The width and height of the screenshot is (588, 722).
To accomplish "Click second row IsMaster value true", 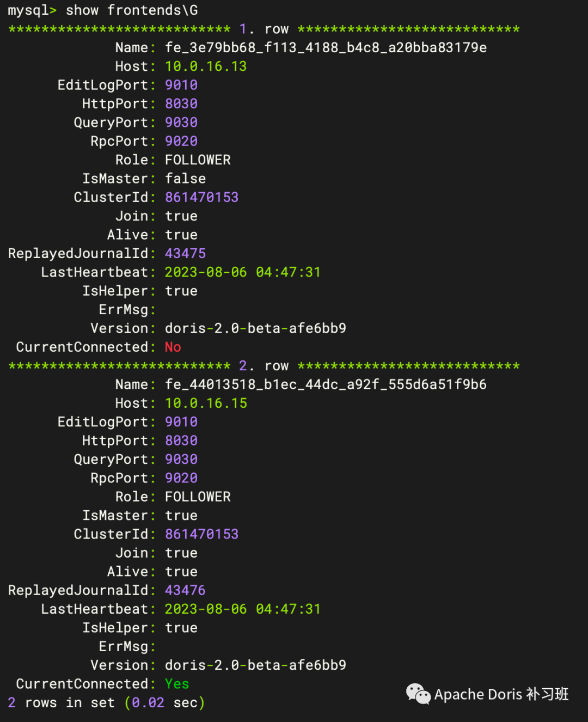I will pos(181,516).
